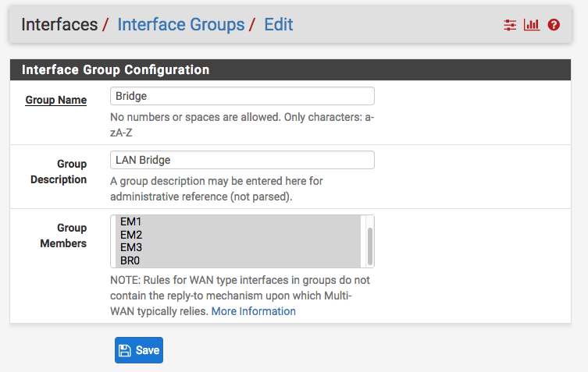Select EM2 in the Group Members list
The image size is (588, 372).
tap(131, 235)
